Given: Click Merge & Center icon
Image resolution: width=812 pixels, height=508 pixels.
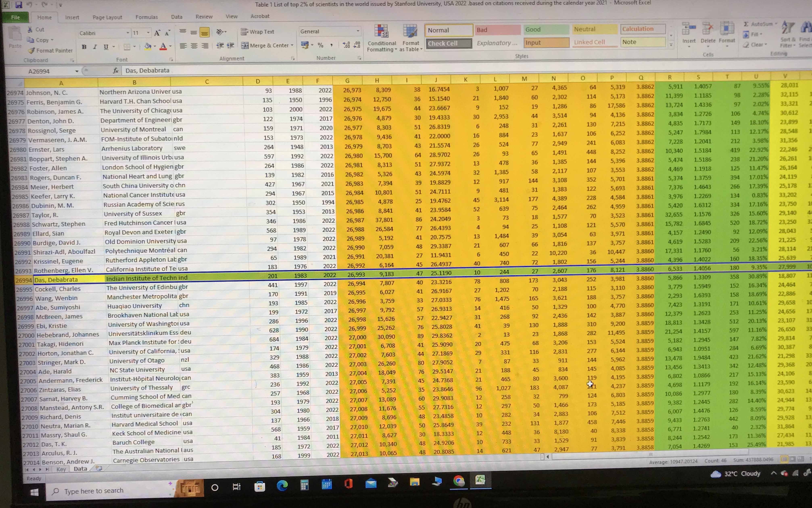Looking at the screenshot, I should tap(245, 45).
